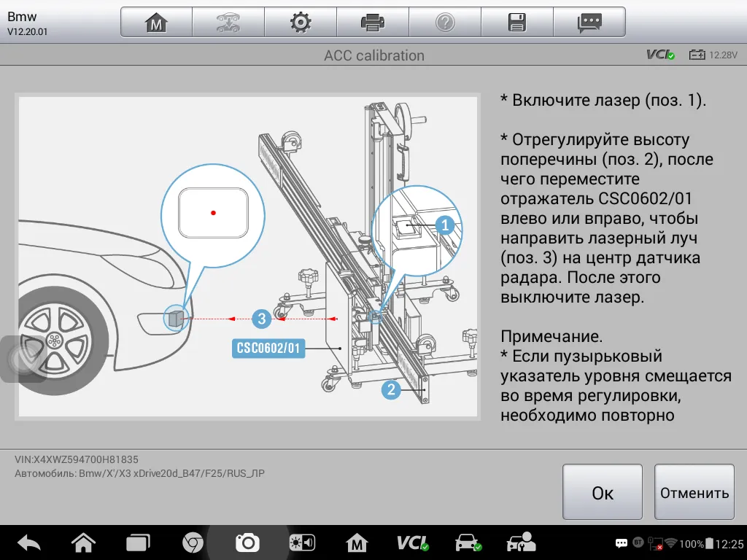Screen dimensions: 747x560
Task: Launch Chrome browser from the bottom bar
Action: point(193,542)
